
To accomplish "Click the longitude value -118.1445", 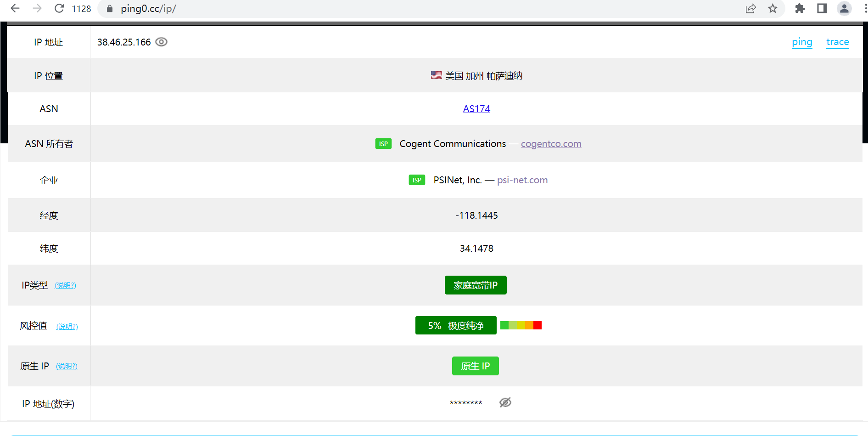I will [x=476, y=215].
